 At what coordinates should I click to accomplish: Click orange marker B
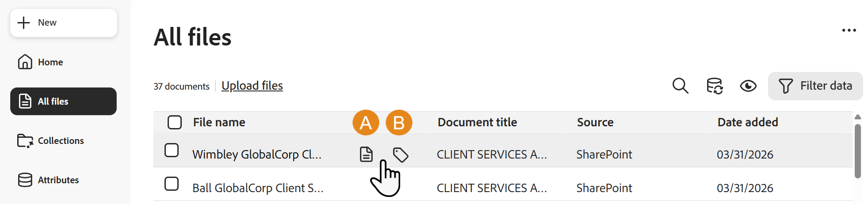[x=399, y=122]
